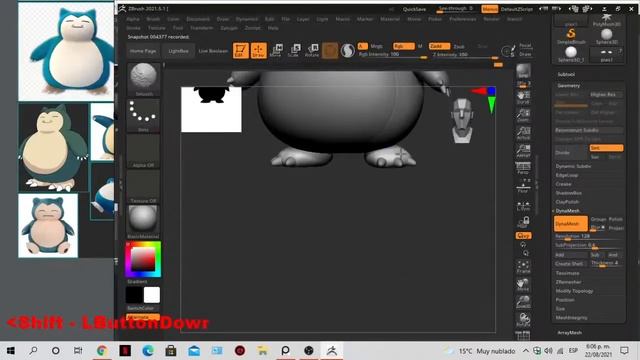Open the Zplugin menu
Image resolution: width=640 pixels, height=360 pixels.
[229, 28]
